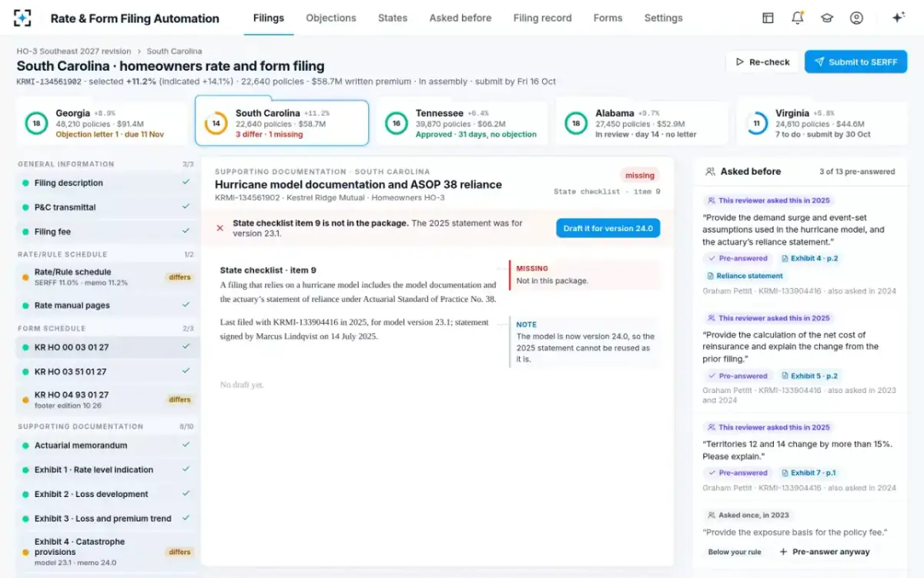Open HO-3 Southeast 2027 revision breadcrumb
The height and width of the screenshot is (578, 924).
pos(74,52)
